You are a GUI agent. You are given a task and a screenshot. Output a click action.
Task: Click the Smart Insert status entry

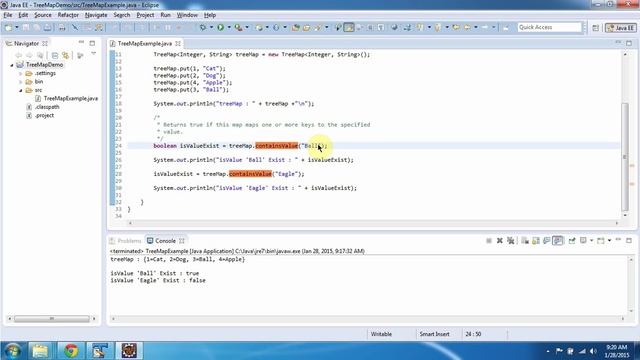[434, 334]
